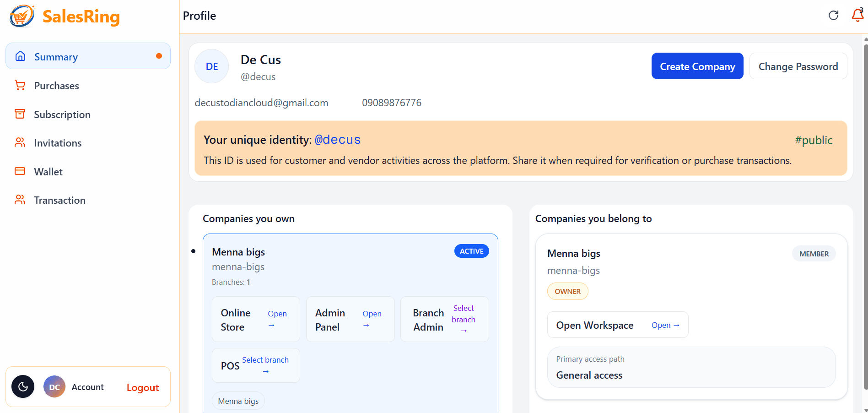Click the refresh icon in header
Viewport: 868px width, 413px height.
click(x=833, y=16)
